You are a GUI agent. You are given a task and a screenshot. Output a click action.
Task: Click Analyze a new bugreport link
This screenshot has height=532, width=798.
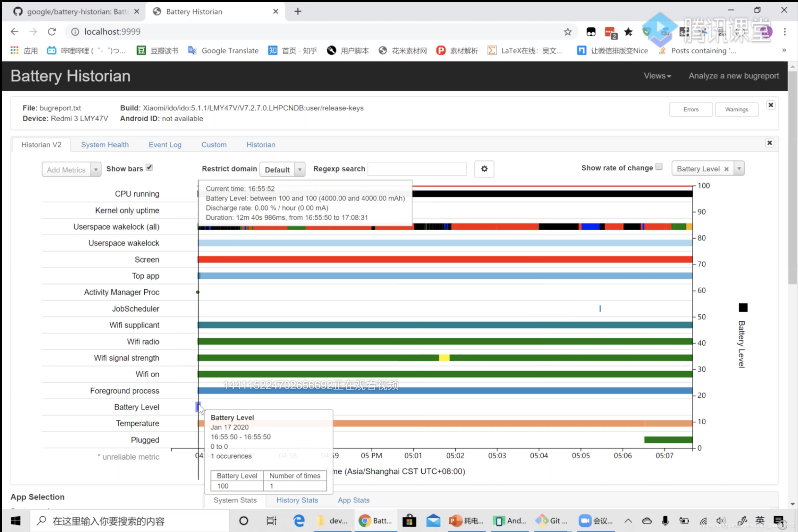tap(734, 76)
